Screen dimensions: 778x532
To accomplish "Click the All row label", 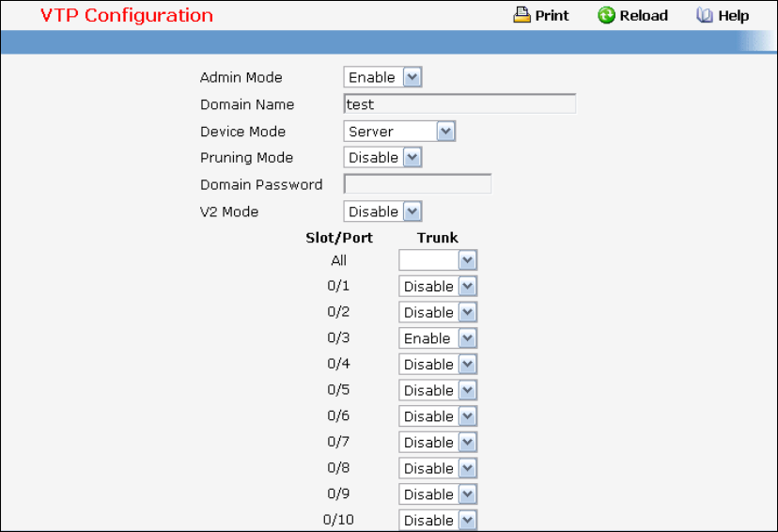I will point(339,260).
